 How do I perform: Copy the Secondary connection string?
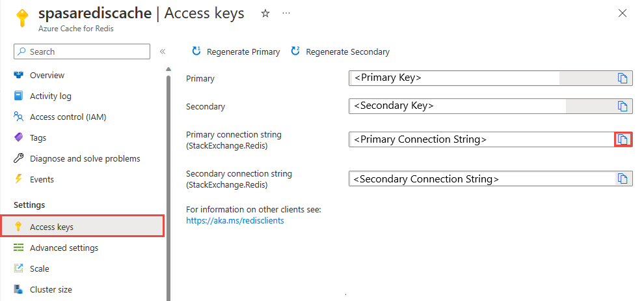(x=623, y=179)
